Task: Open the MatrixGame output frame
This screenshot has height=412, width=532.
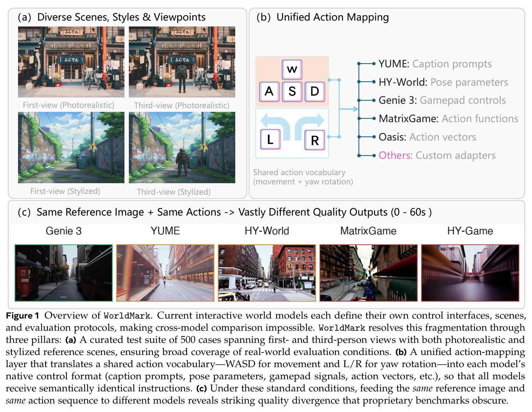Action: click(369, 273)
